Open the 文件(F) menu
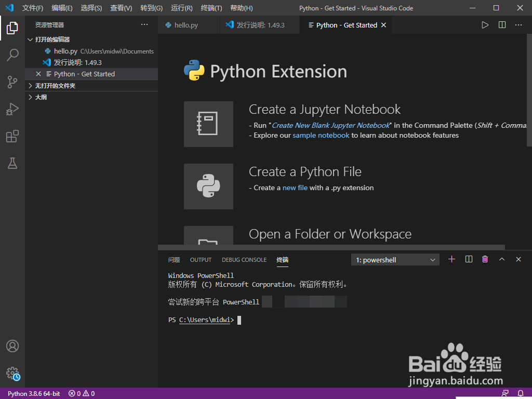 tap(33, 8)
